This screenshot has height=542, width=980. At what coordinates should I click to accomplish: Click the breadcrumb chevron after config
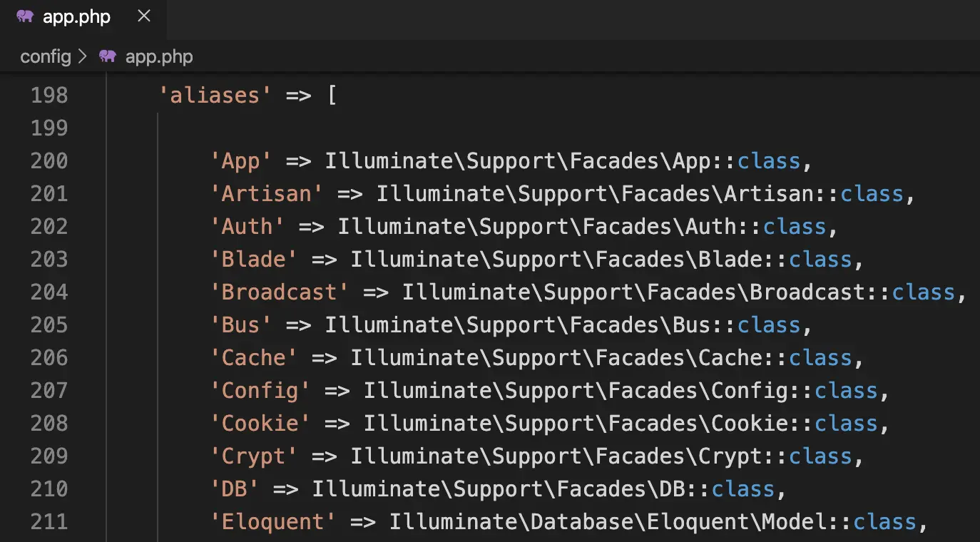[82, 56]
